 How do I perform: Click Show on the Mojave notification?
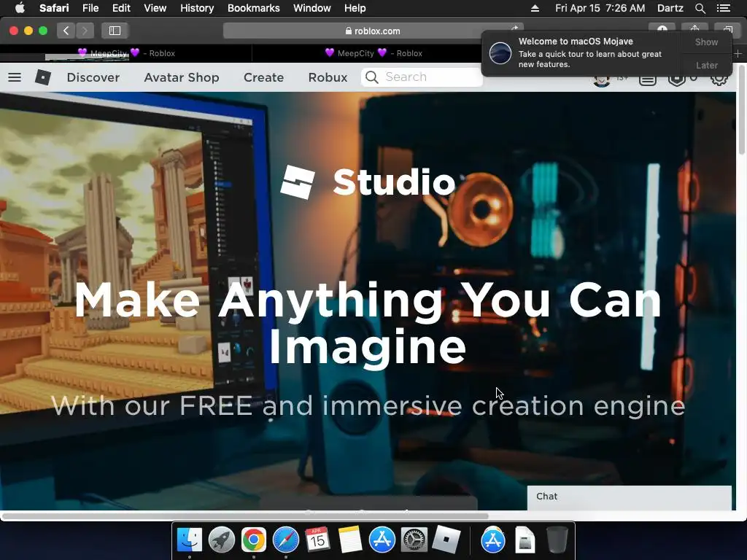pyautogui.click(x=706, y=42)
